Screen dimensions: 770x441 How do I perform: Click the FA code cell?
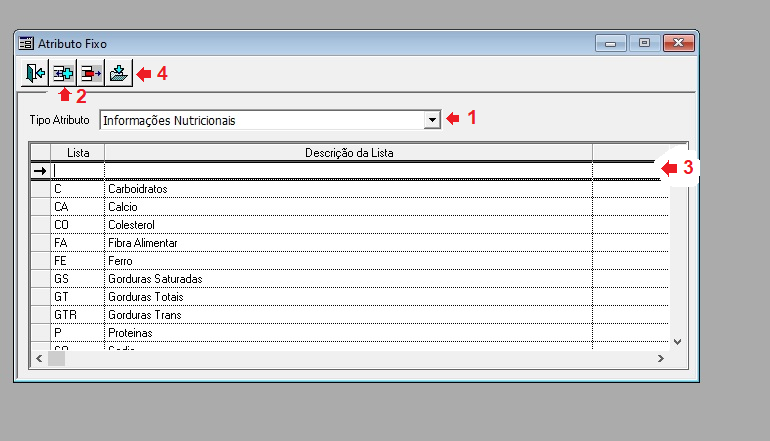(x=78, y=243)
